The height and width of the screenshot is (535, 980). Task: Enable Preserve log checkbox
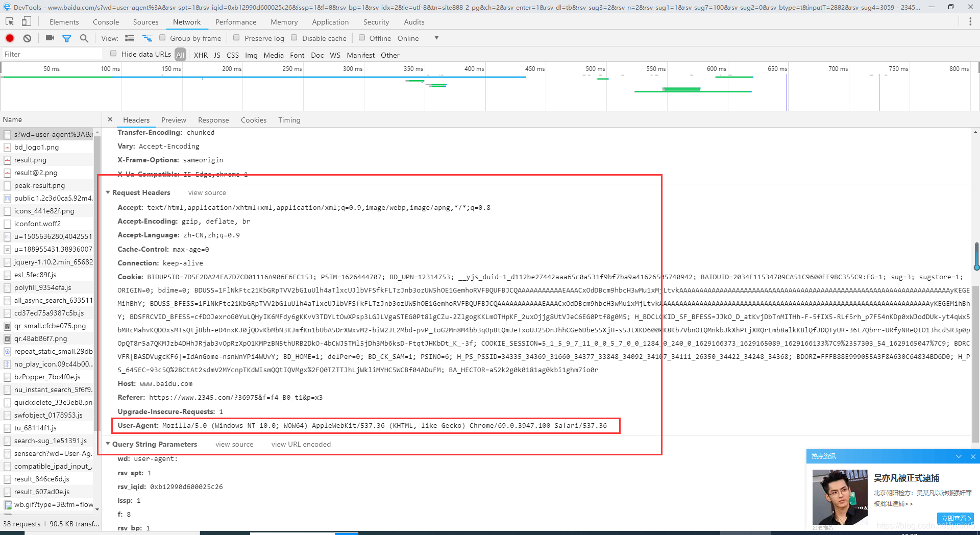tap(236, 38)
